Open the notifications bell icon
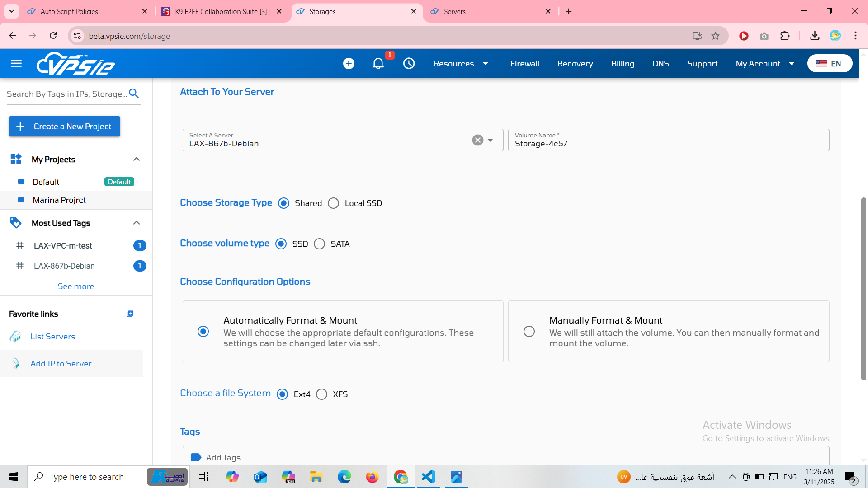Image resolution: width=868 pixels, height=488 pixels. [378, 64]
